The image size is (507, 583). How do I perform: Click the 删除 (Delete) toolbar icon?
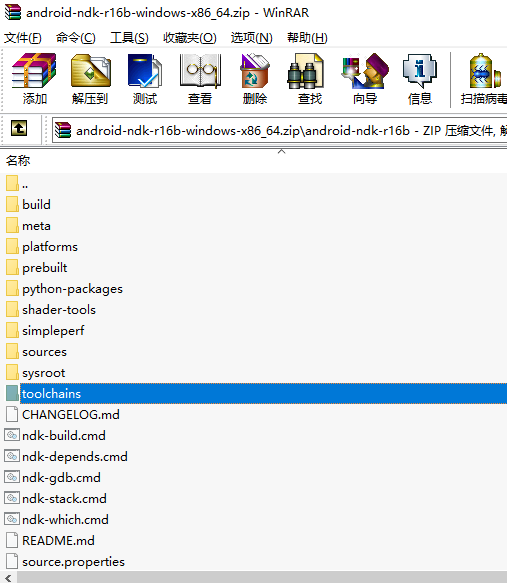255,79
